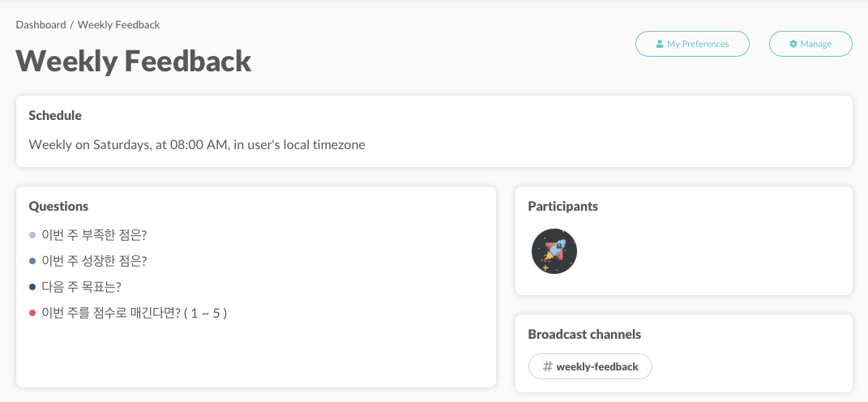Click the large Weekly Feedback page title

click(x=134, y=61)
